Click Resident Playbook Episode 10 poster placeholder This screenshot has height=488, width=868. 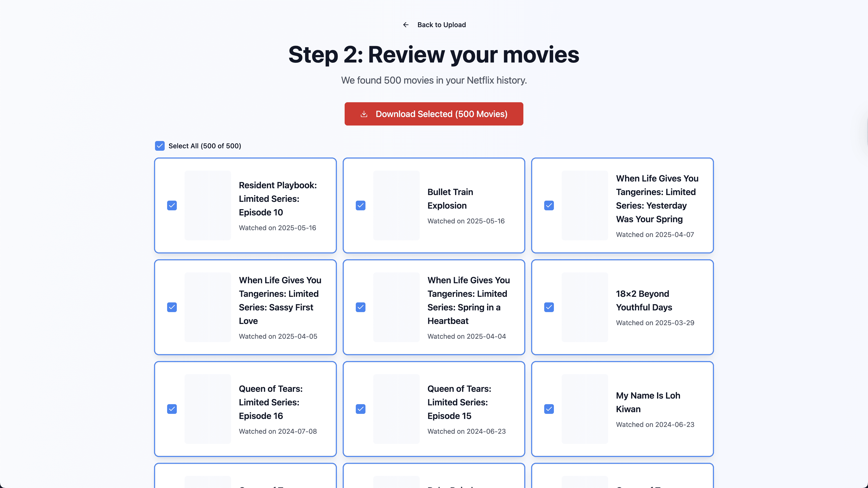click(208, 205)
